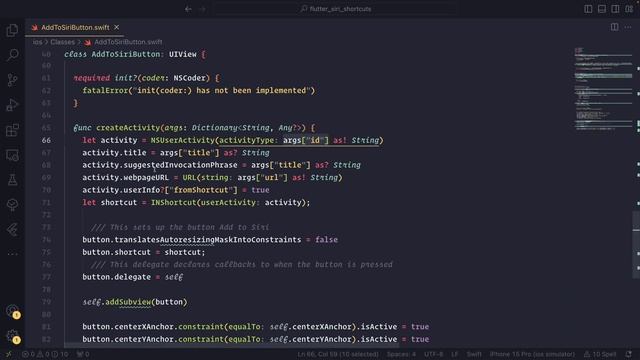Click the Ln 66, Col 59 cursor position
This screenshot has height=360, width=640.
tap(338, 354)
